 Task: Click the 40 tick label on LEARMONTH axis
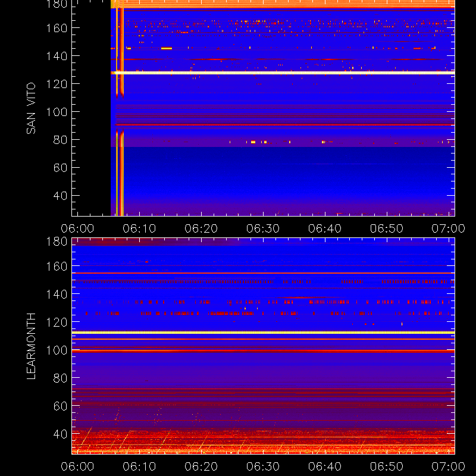tap(60, 434)
